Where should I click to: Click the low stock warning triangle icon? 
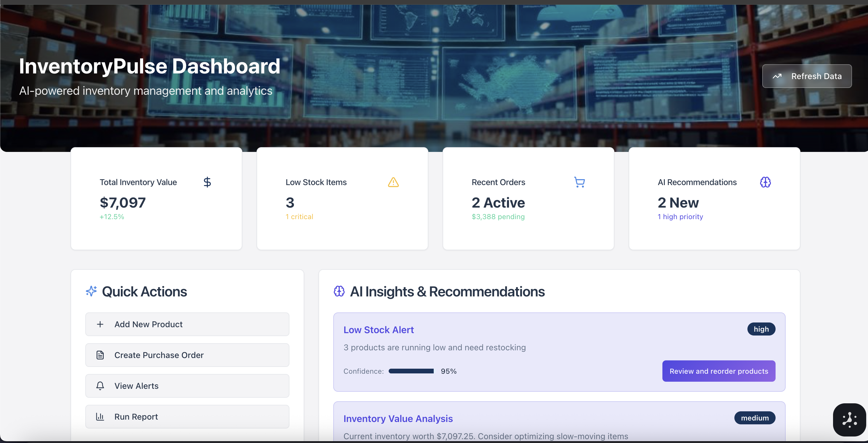[393, 182]
